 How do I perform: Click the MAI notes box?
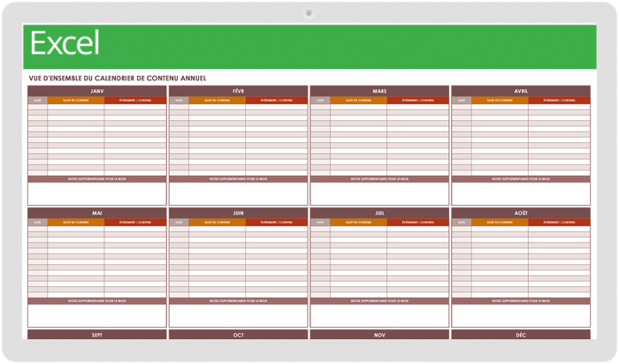click(x=97, y=315)
